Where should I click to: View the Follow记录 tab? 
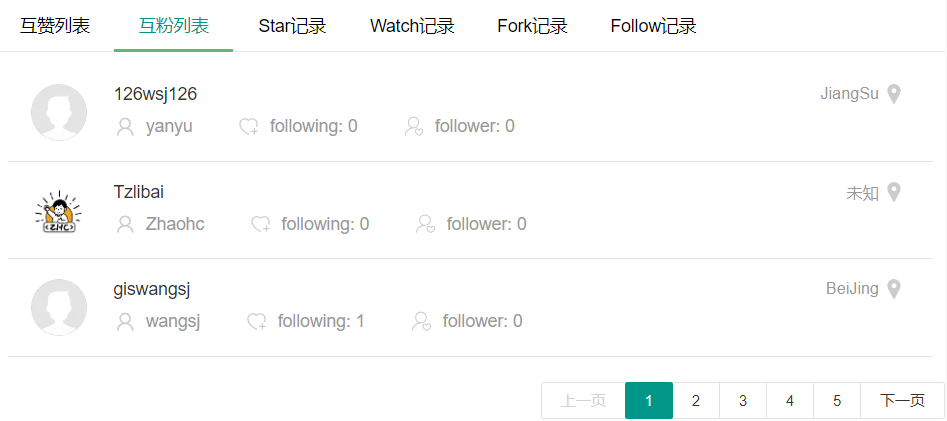tap(653, 26)
